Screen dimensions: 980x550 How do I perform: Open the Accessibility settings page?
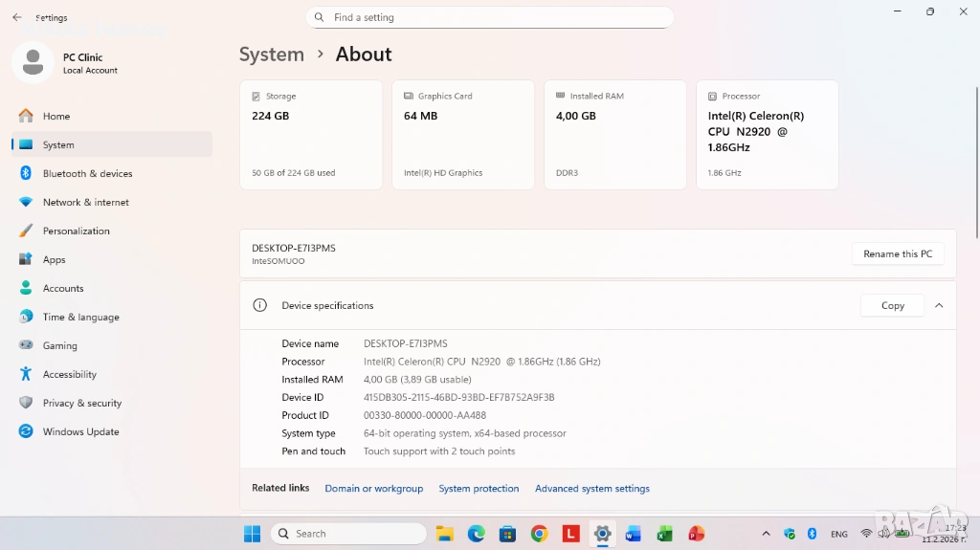pyautogui.click(x=69, y=374)
